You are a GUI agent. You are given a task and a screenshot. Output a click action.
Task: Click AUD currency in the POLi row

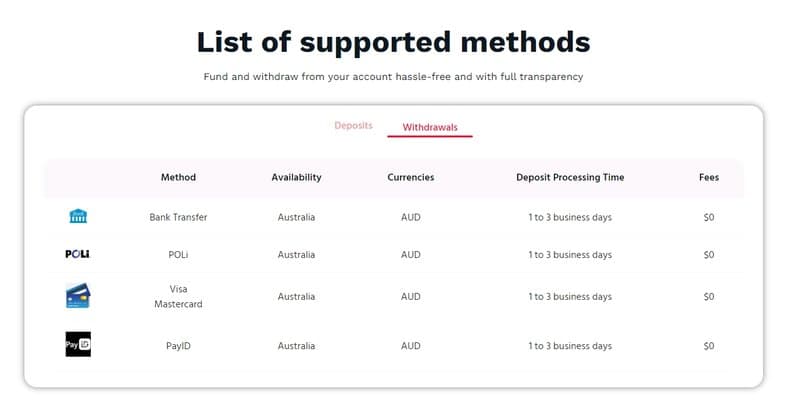point(411,255)
